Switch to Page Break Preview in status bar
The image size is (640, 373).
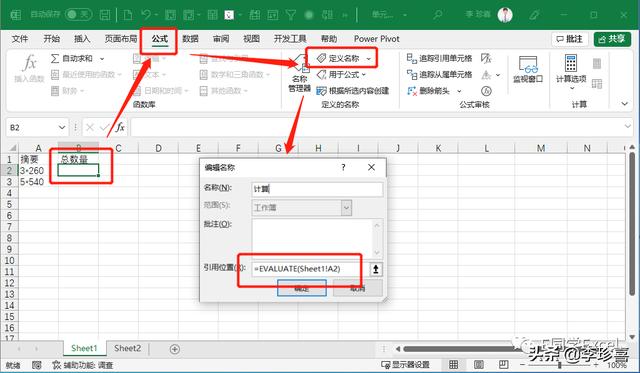(x=504, y=364)
